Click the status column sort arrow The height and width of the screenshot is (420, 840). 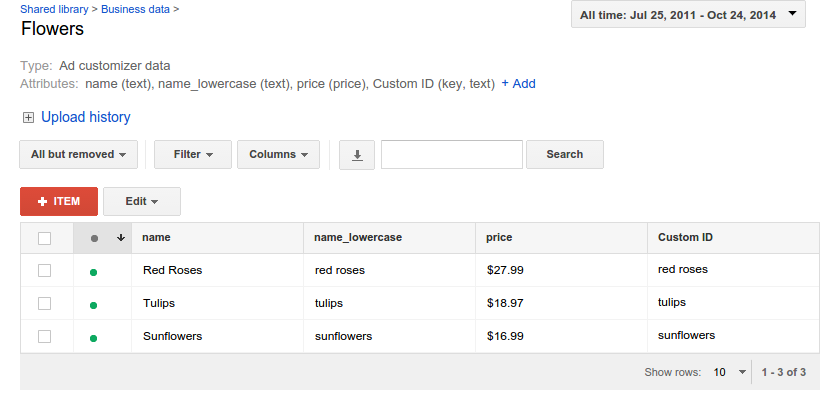tap(121, 238)
